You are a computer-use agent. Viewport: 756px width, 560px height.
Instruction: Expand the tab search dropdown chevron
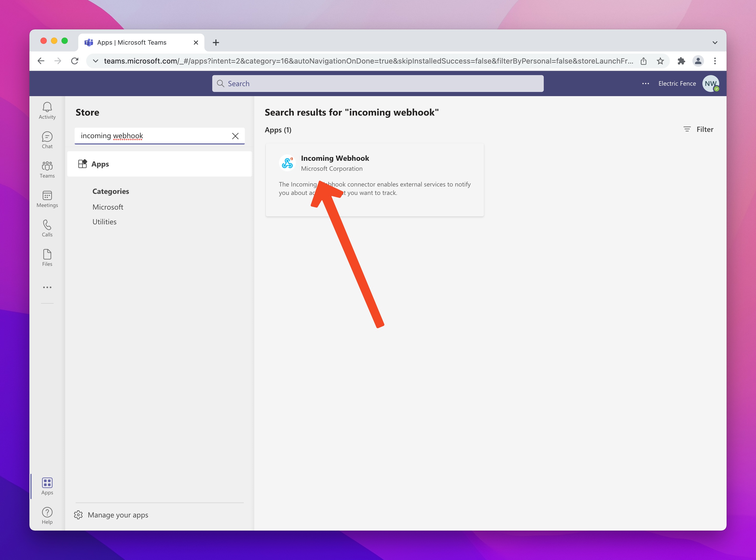[x=715, y=43]
